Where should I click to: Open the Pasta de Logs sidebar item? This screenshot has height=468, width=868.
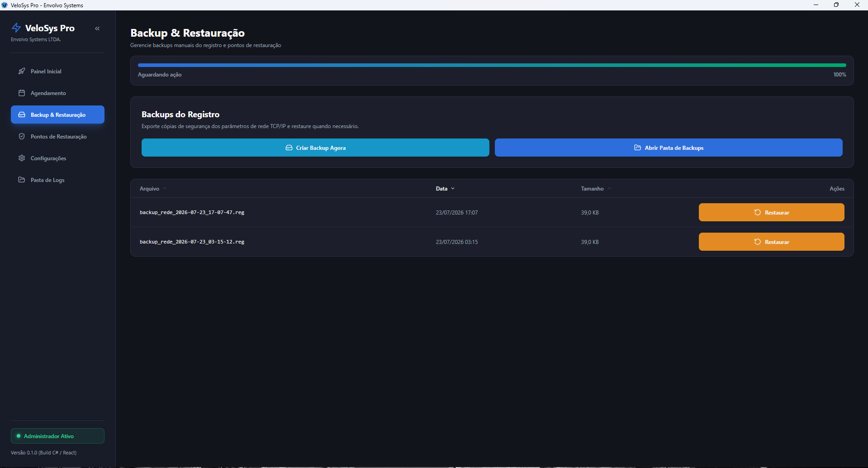pyautogui.click(x=57, y=180)
